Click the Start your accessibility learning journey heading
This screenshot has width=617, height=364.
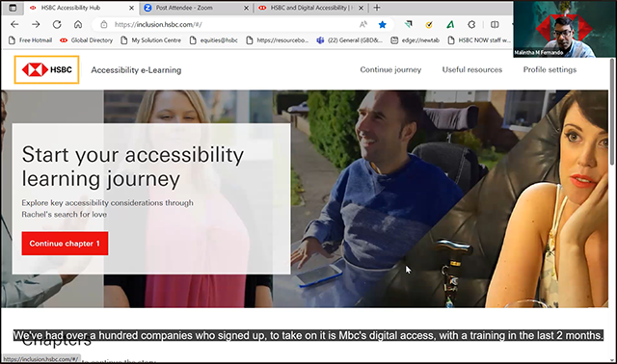133,167
